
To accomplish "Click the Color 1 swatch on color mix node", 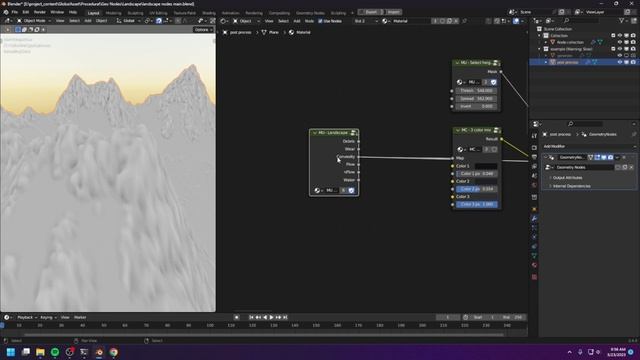I will click(486, 166).
